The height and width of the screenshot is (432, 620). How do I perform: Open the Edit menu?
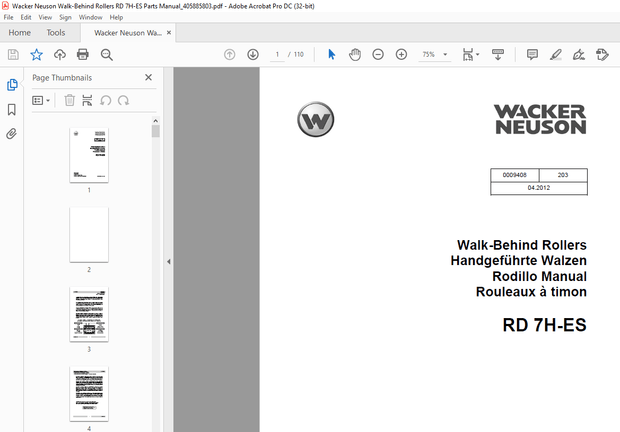click(26, 17)
